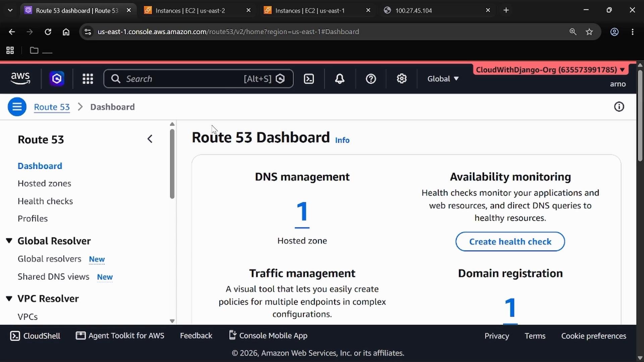Viewport: 644px width, 362px height.
Task: Open CloudShell in the footer
Action: [35, 336]
